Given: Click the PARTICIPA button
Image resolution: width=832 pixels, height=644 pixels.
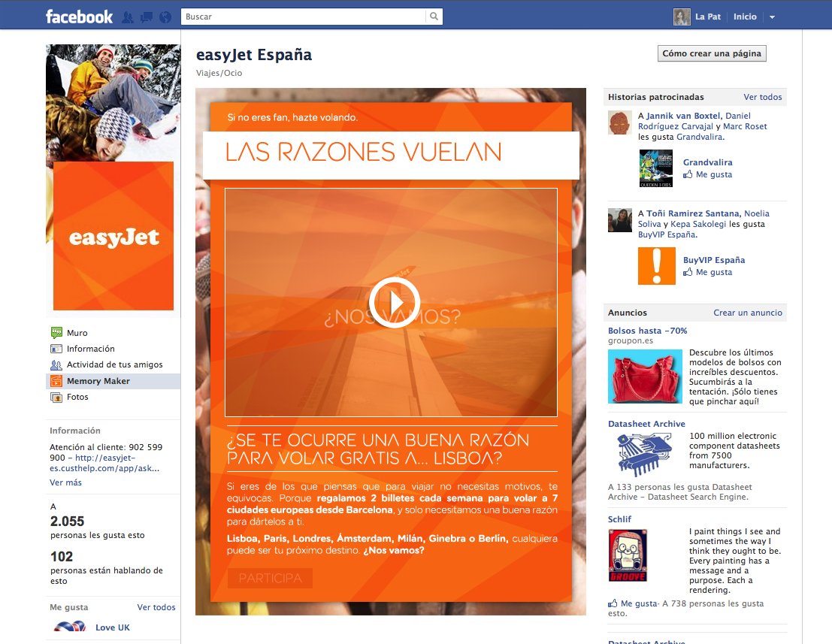Looking at the screenshot, I should click(270, 578).
